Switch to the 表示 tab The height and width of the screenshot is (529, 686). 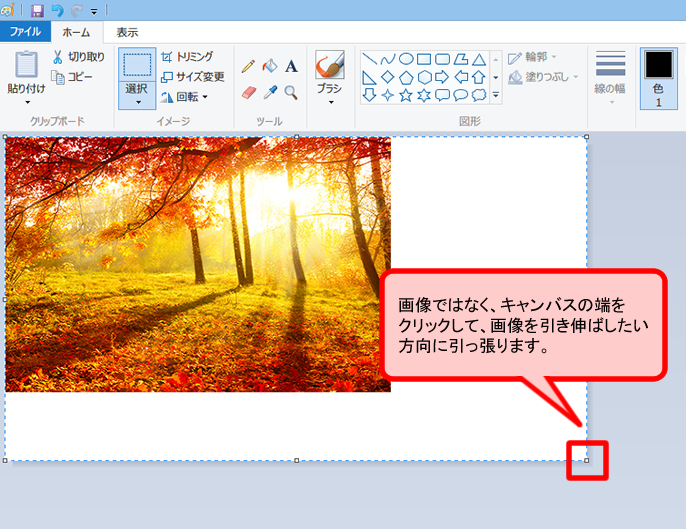coord(127,32)
